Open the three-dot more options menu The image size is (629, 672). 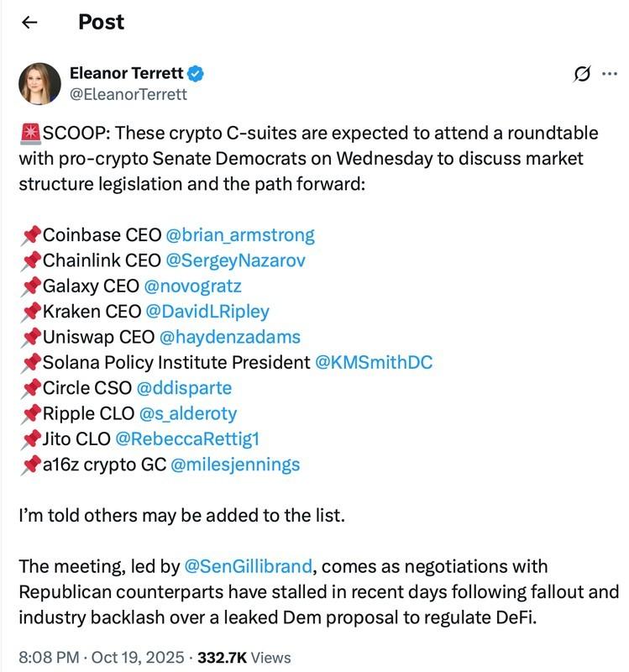pos(609,72)
